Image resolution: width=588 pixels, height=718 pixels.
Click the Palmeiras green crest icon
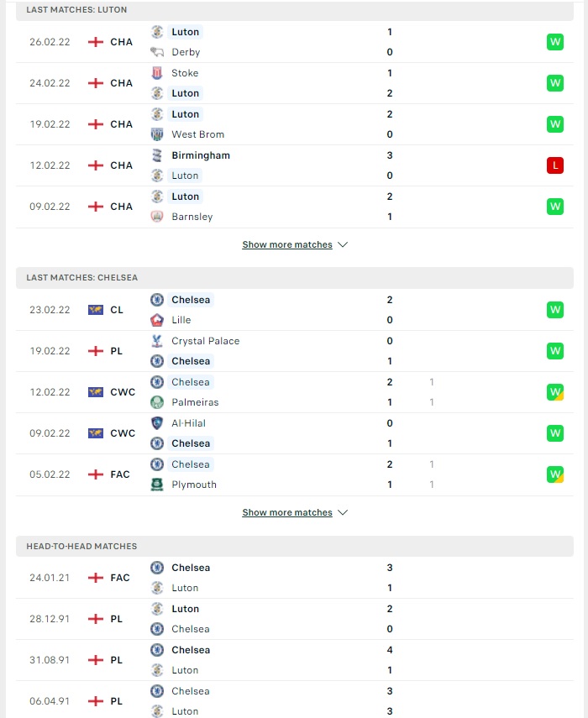click(x=157, y=402)
